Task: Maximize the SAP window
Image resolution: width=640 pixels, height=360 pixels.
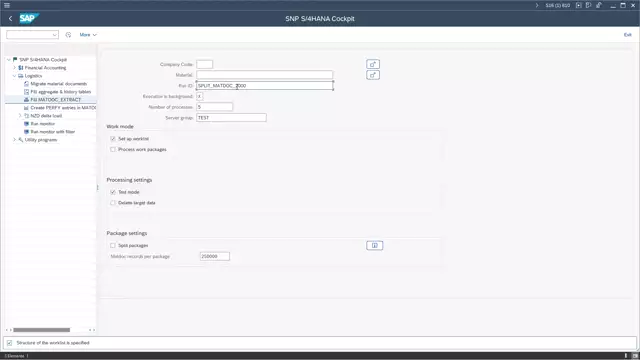Action: [x=623, y=5]
